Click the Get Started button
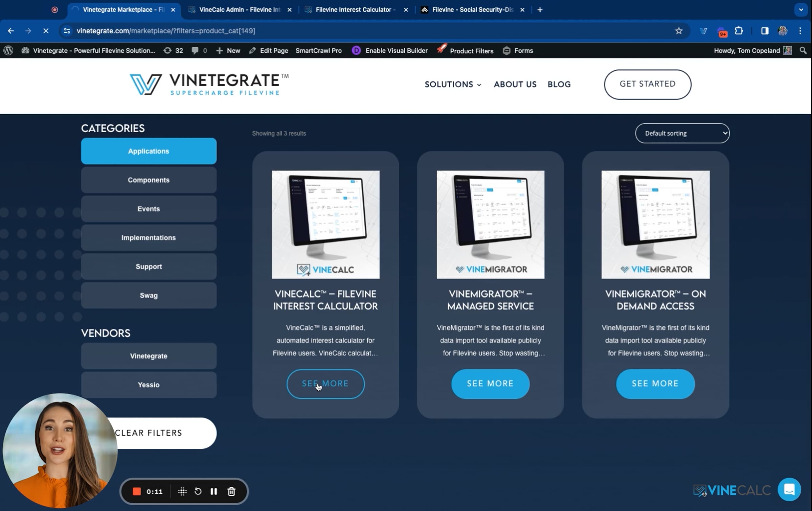Image resolution: width=812 pixels, height=511 pixels. pyautogui.click(x=647, y=84)
